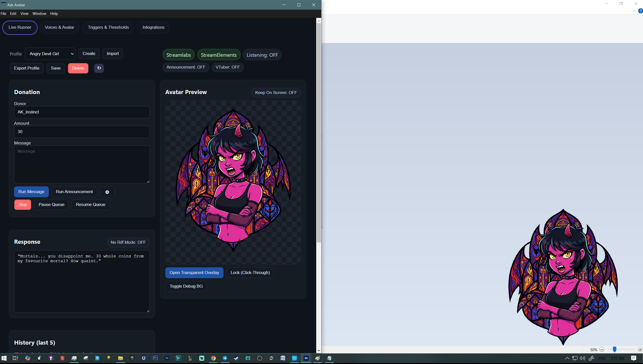
Task: Open the gear settings next to Run Announcement
Action: [x=107, y=192]
